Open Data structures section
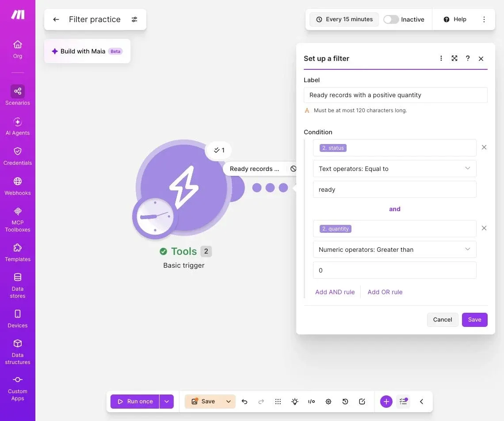504x421 pixels. click(18, 352)
